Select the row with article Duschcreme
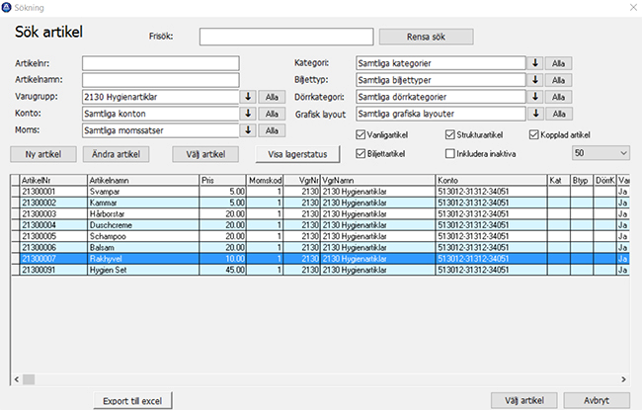 click(x=320, y=225)
